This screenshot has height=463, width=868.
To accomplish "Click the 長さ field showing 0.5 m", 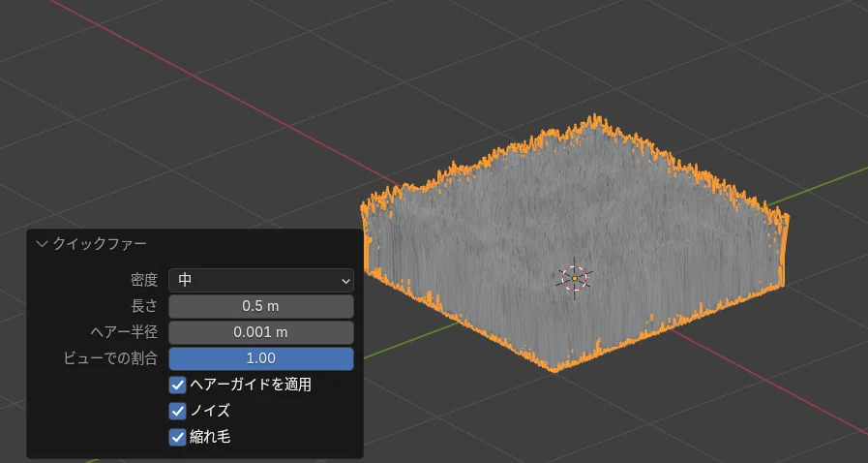I will point(260,306).
